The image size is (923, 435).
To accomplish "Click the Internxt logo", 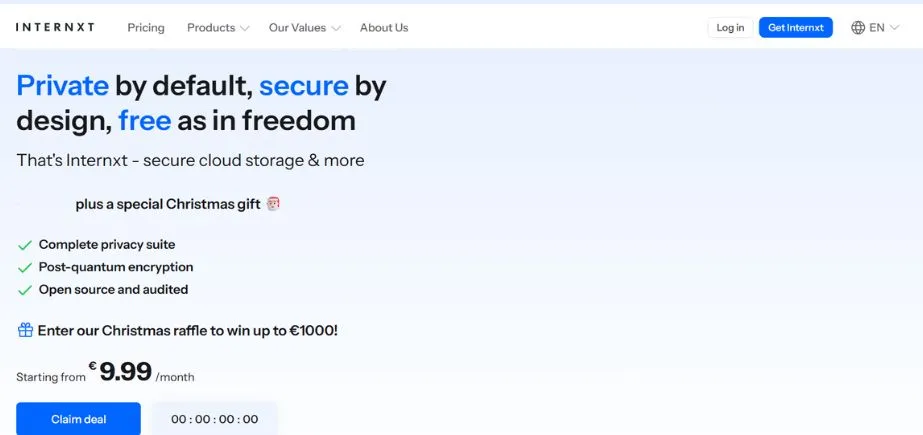I will click(x=56, y=28).
